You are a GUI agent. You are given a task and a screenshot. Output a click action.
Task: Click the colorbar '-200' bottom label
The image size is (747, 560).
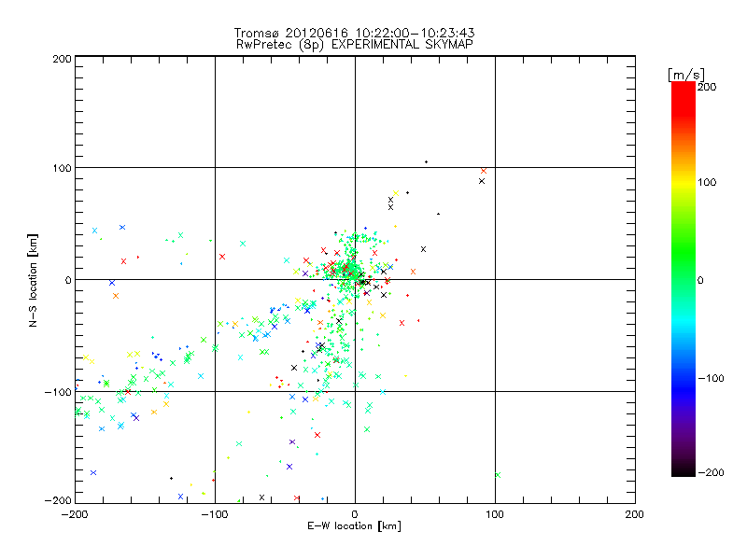tap(711, 472)
